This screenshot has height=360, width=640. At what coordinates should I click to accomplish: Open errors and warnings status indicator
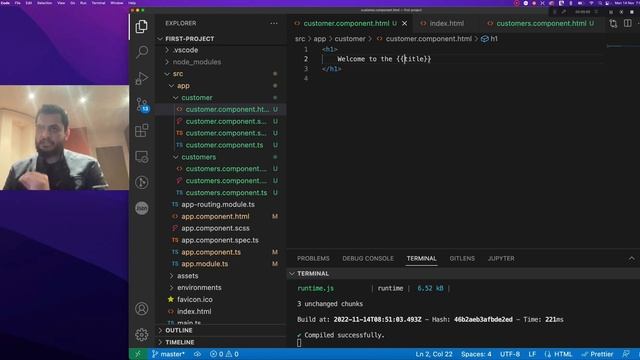point(224,354)
